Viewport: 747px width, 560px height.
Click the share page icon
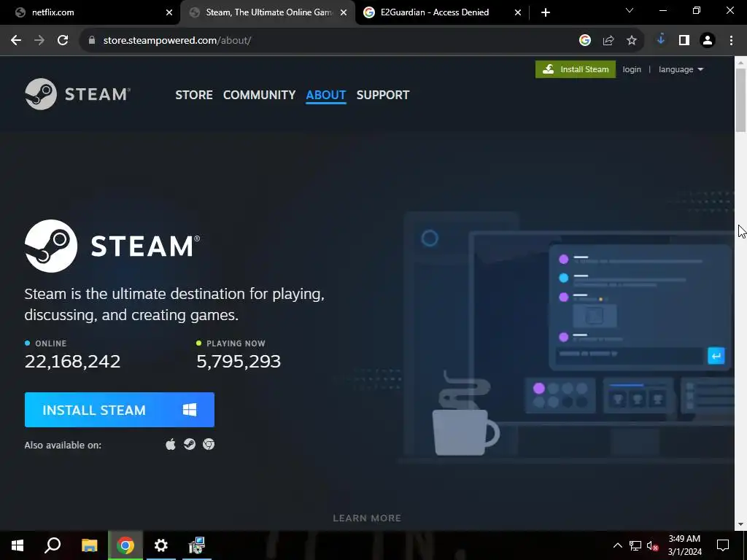(608, 41)
